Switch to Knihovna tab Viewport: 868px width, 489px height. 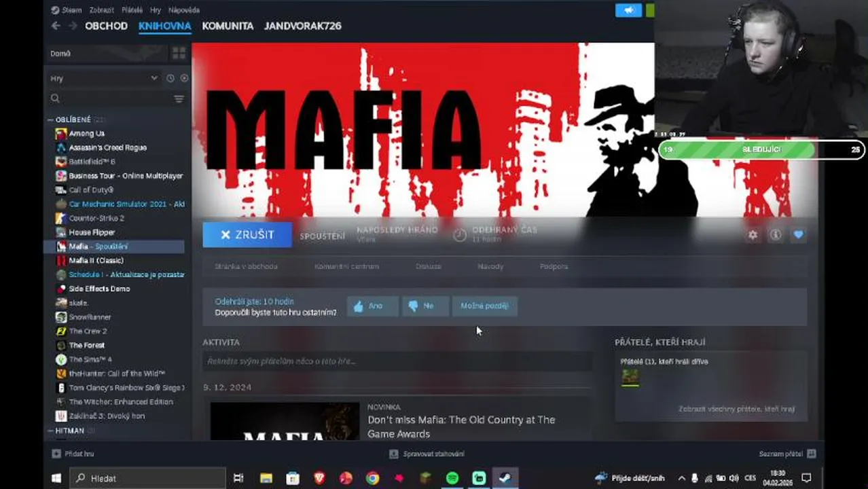164,26
